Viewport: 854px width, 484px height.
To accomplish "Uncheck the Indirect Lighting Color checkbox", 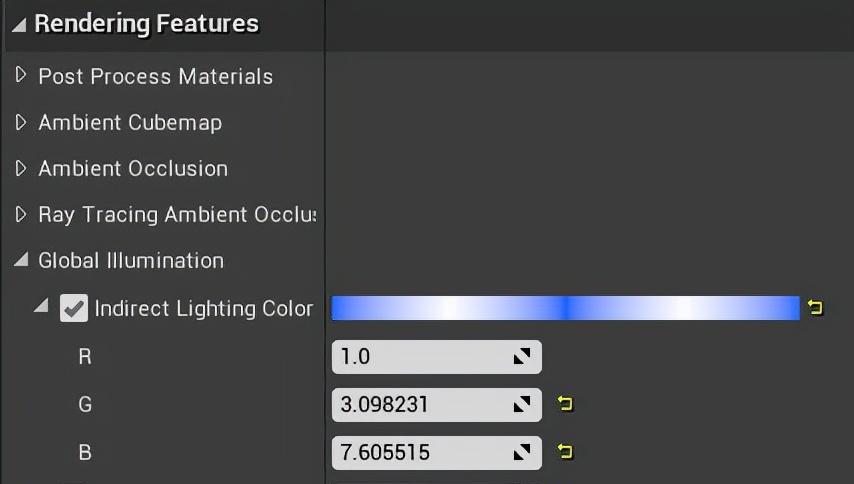I will 73,308.
